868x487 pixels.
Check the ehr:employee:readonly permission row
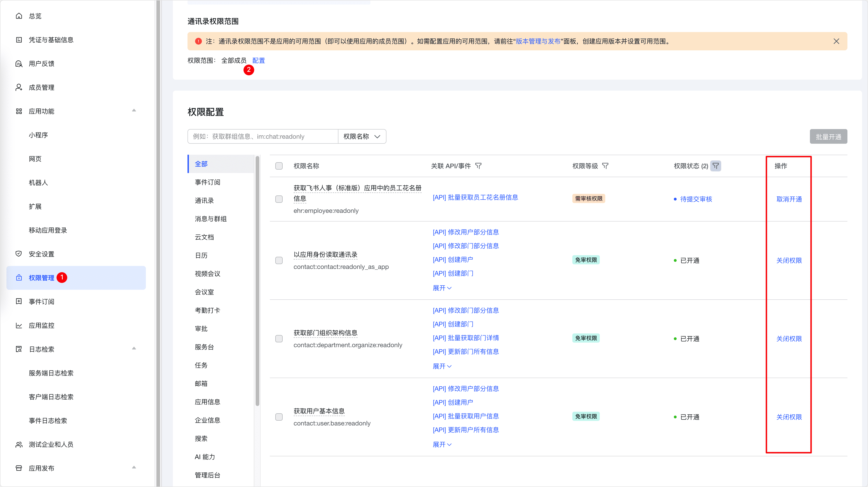pos(279,199)
